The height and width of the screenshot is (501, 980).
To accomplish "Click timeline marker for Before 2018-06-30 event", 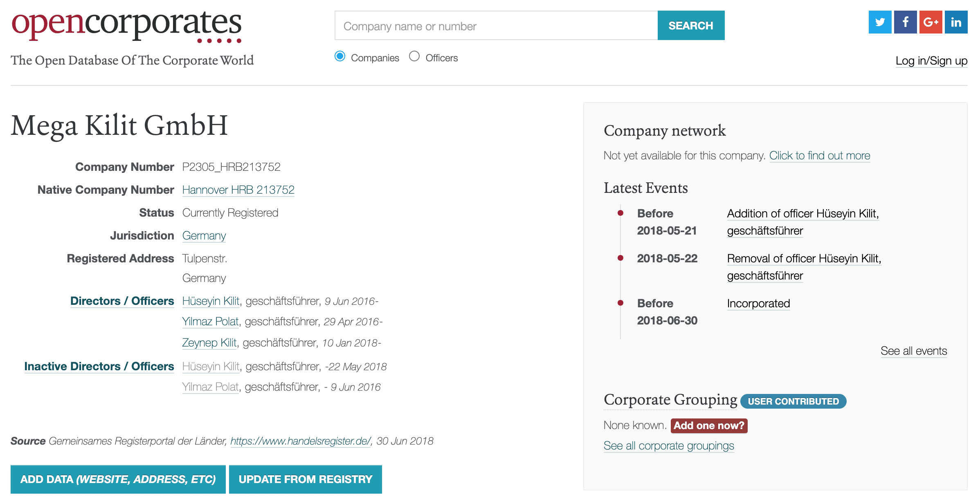I will [x=620, y=303].
